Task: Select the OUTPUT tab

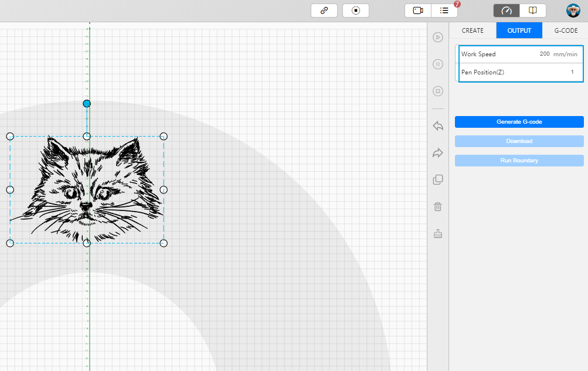Action: [519, 30]
